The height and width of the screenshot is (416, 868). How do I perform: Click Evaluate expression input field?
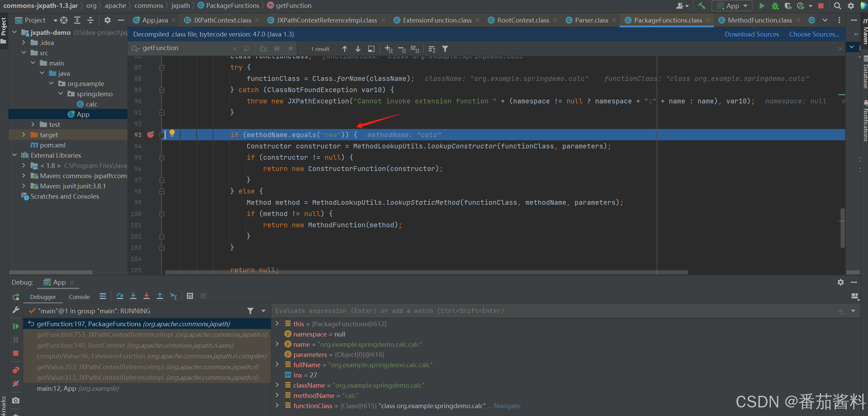coord(553,311)
